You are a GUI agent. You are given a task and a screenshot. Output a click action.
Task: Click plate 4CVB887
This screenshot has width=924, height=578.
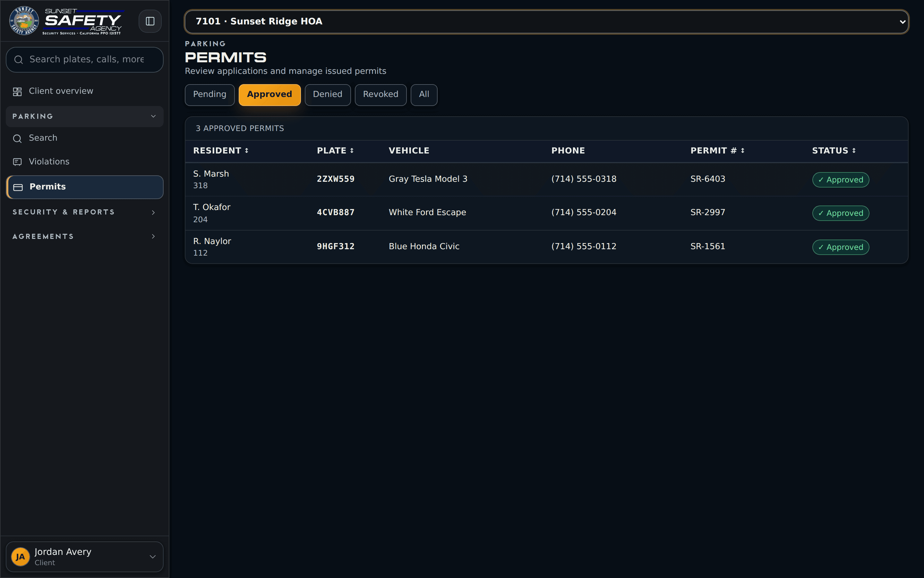pyautogui.click(x=336, y=212)
